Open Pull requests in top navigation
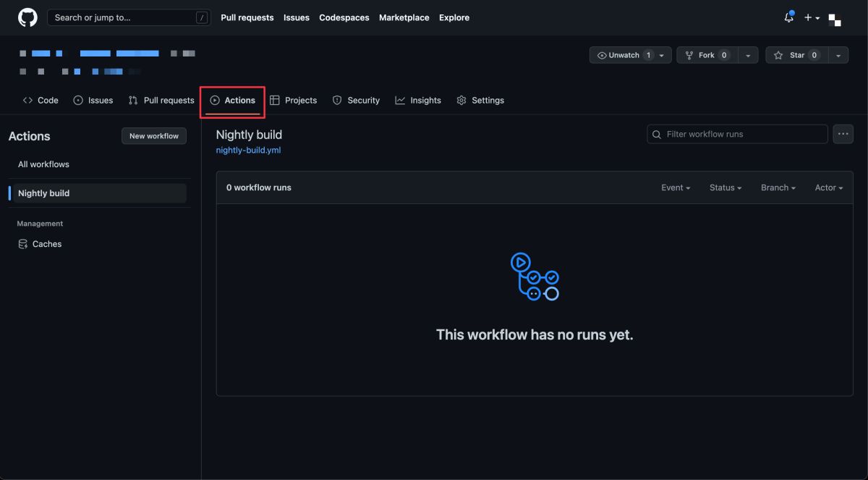This screenshot has height=480, width=868. (247, 17)
